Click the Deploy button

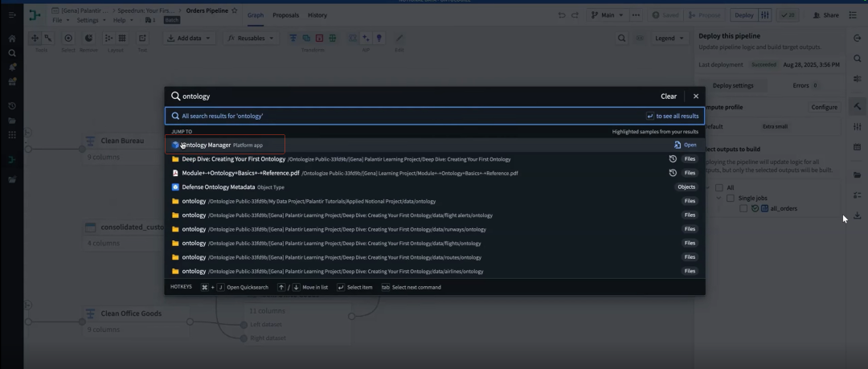coord(744,15)
